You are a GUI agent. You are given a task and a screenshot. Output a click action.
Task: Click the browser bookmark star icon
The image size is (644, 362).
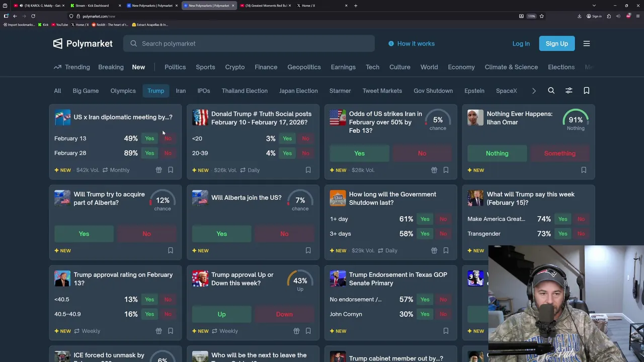click(x=541, y=16)
